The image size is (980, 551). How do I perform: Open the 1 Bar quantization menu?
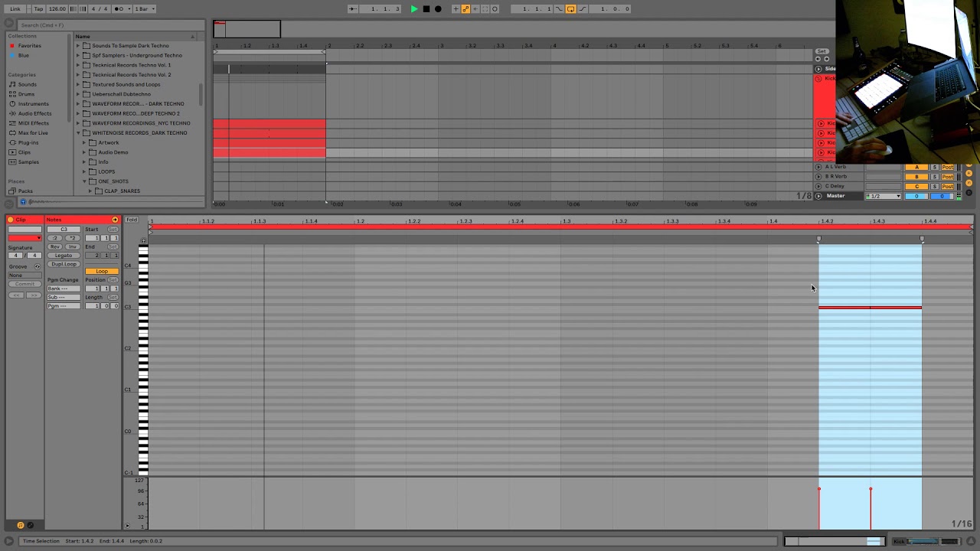tap(145, 9)
